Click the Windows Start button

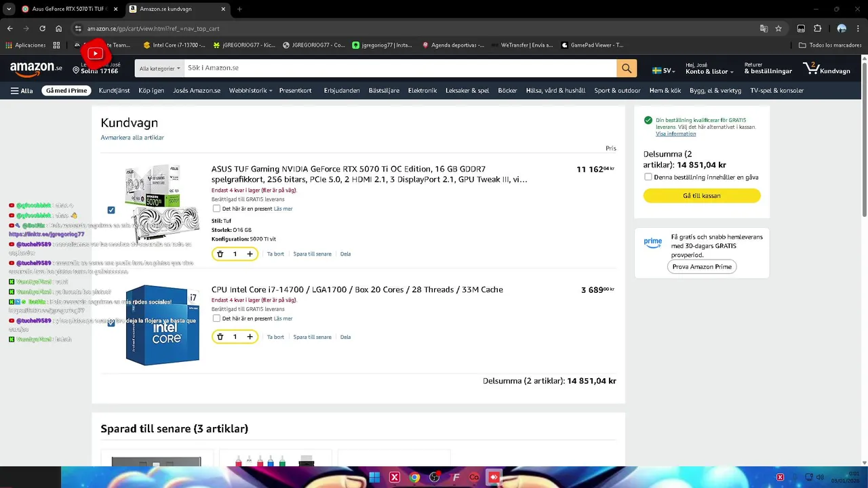374,477
